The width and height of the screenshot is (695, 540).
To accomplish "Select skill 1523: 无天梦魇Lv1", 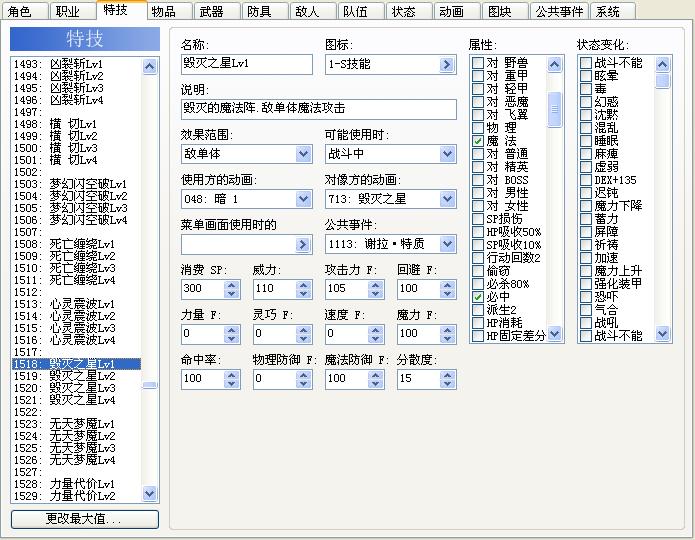I will [x=76, y=424].
